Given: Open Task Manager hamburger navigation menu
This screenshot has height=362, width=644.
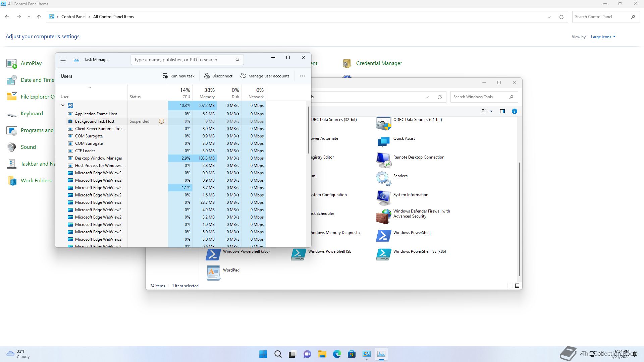Looking at the screenshot, I should click(x=63, y=60).
